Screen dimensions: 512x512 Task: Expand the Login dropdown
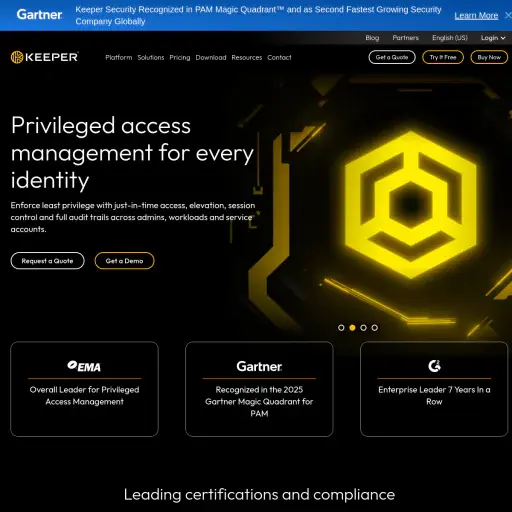[x=493, y=38]
